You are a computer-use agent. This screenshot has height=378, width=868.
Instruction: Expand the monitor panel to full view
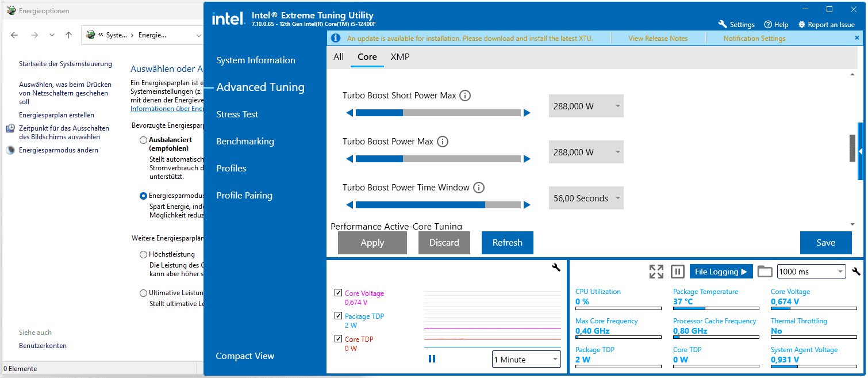(x=656, y=272)
